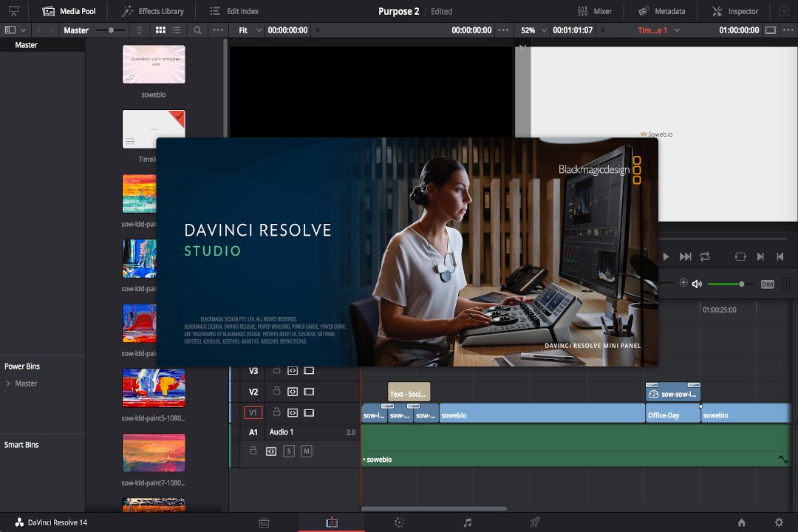This screenshot has height=532, width=798.
Task: Open the top-right workspace dropdown arrow
Action: click(784, 11)
